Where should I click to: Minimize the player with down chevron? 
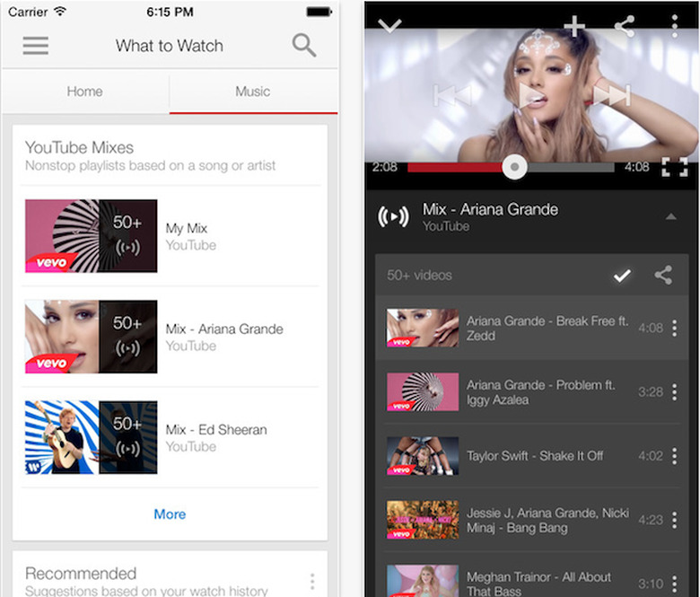pyautogui.click(x=390, y=26)
